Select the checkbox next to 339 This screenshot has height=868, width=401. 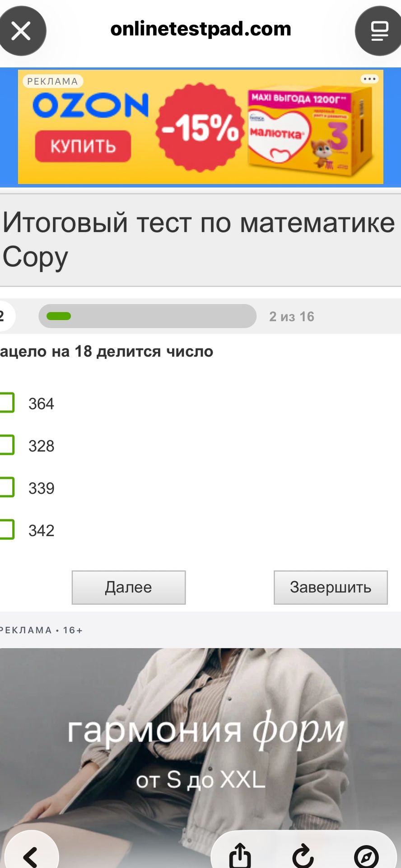[7, 487]
